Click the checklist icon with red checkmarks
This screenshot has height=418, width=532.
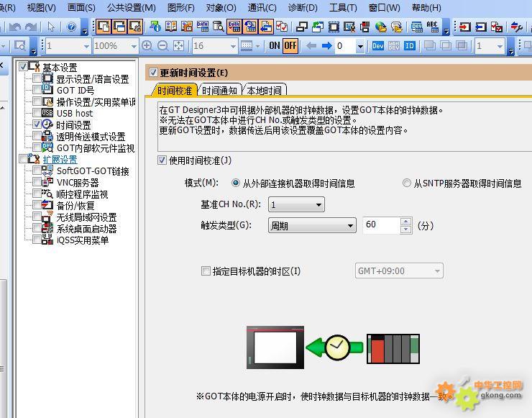click(x=281, y=27)
